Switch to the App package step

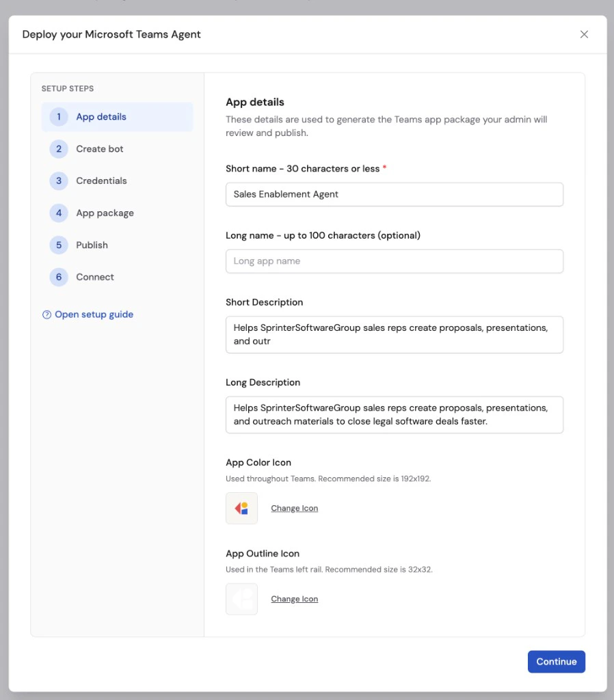click(x=117, y=213)
